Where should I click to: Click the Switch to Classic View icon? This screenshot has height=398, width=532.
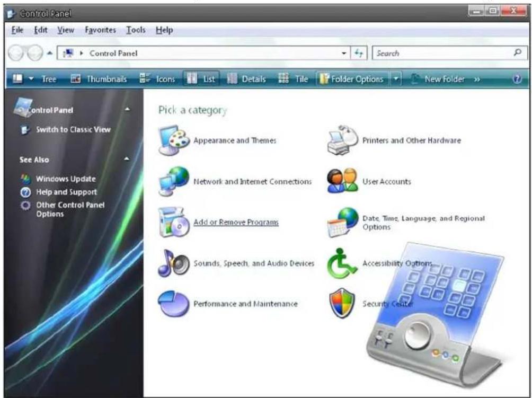tap(25, 130)
